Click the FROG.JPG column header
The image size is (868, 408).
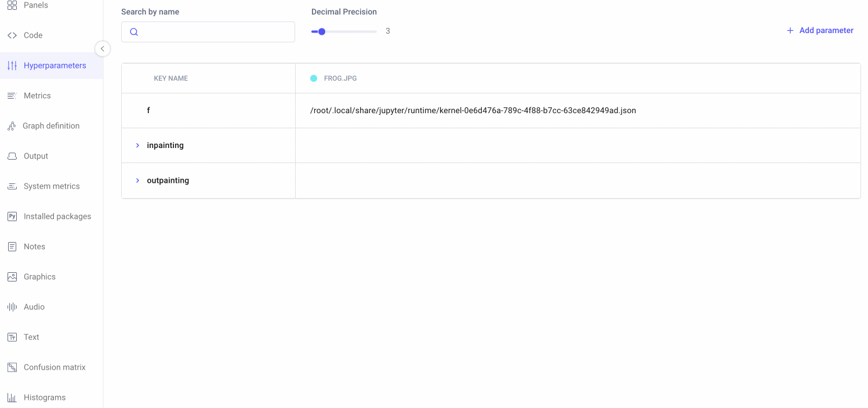pos(340,78)
